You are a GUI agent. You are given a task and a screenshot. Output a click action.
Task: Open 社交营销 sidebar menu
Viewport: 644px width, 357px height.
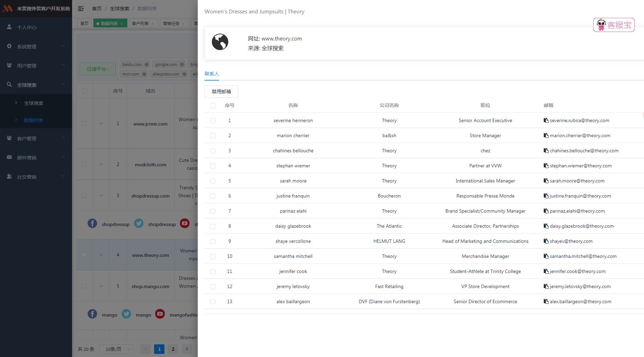coord(36,177)
